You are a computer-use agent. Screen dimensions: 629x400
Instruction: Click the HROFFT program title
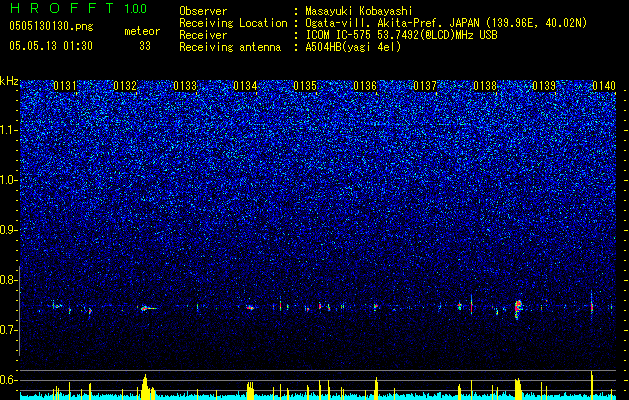[x=62, y=8]
